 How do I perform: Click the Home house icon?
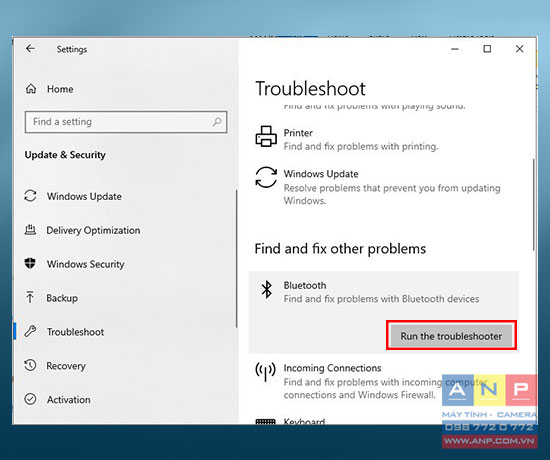pyautogui.click(x=31, y=89)
